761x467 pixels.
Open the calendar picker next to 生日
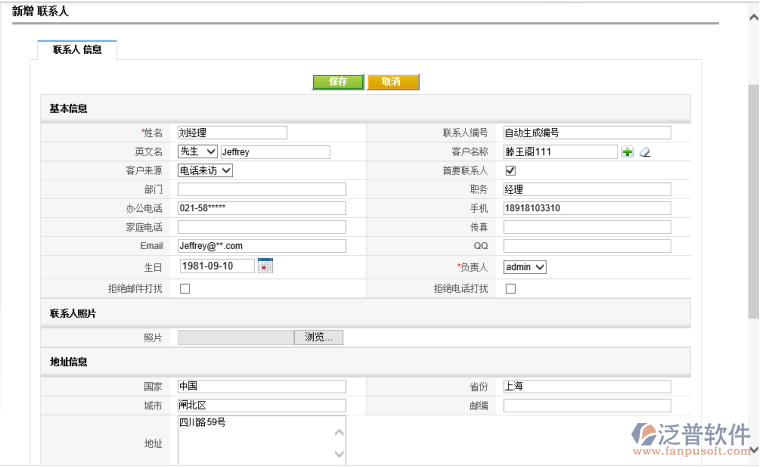click(265, 266)
